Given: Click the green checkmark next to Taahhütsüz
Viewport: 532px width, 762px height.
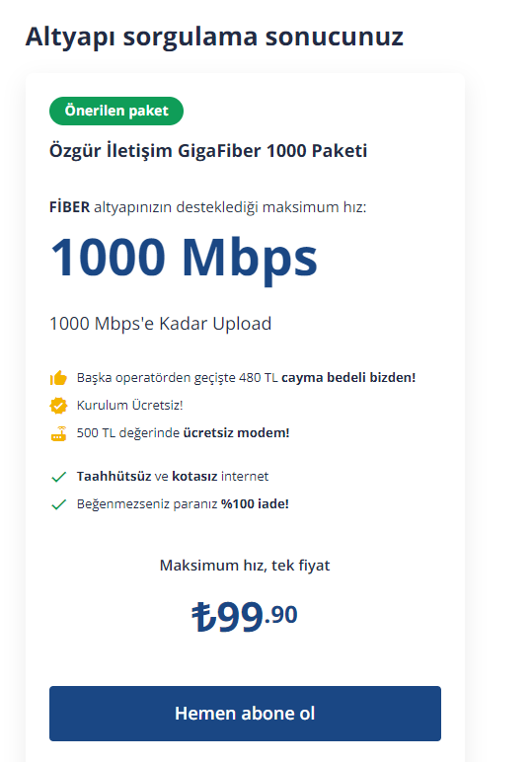Looking at the screenshot, I should (x=58, y=477).
